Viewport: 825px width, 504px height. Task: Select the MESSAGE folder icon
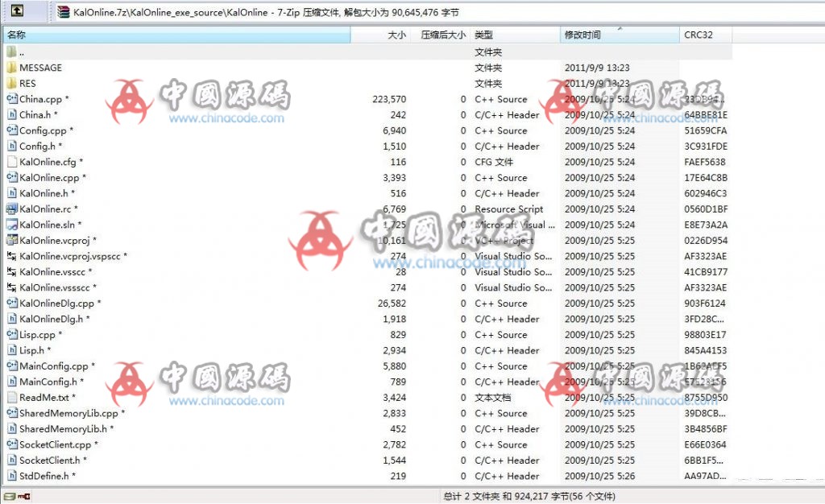point(11,68)
